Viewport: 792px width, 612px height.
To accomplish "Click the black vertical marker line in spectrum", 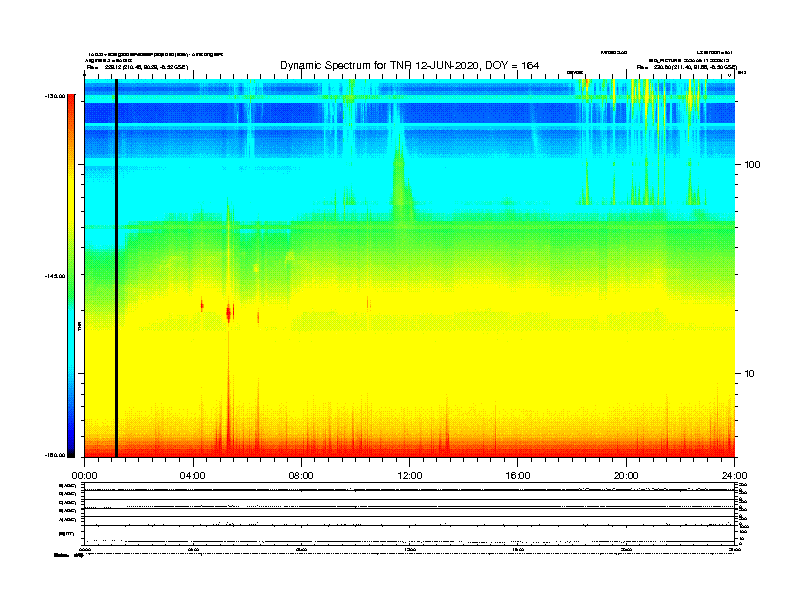I will pyautogui.click(x=116, y=268).
